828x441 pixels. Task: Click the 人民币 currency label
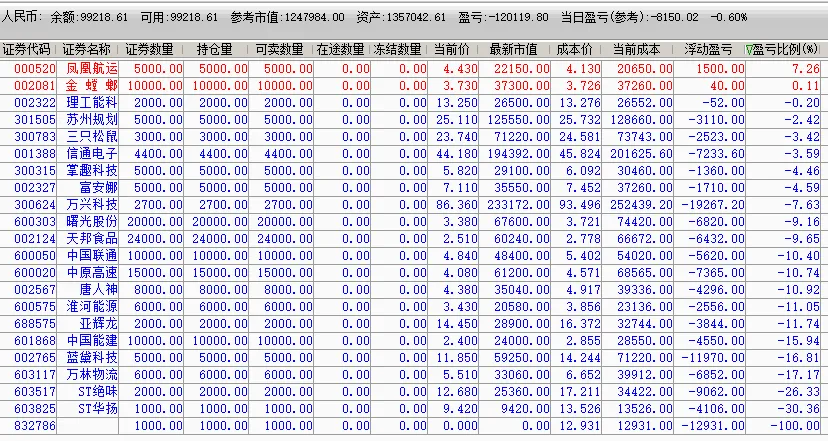pyautogui.click(x=21, y=17)
